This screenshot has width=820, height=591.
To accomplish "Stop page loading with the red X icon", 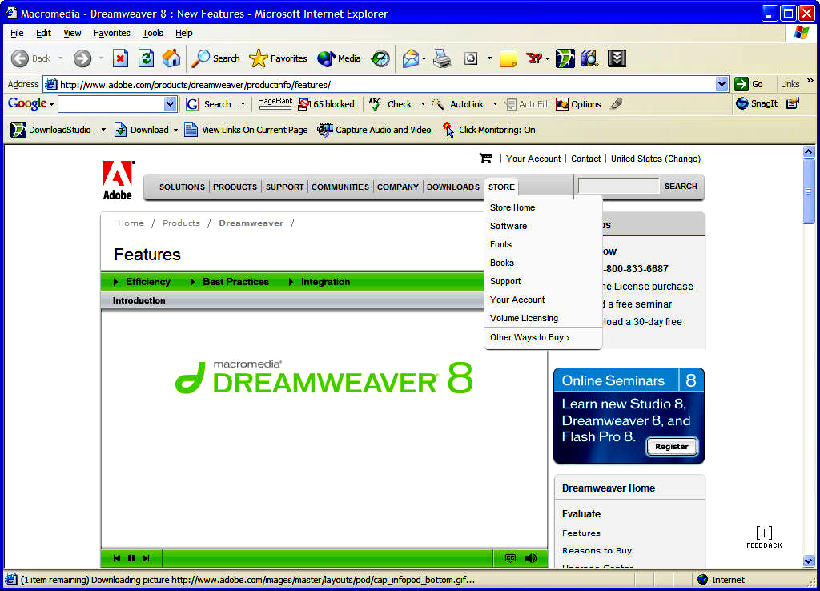I will click(121, 58).
